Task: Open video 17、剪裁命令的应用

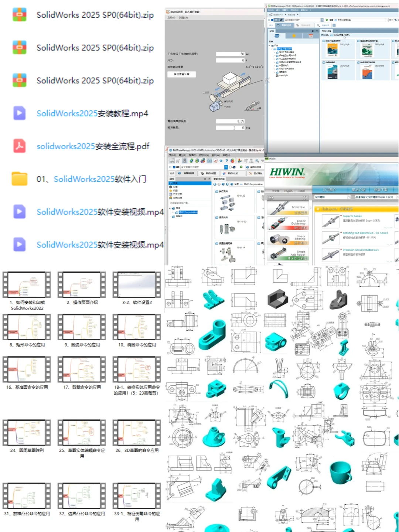Action: point(82,369)
